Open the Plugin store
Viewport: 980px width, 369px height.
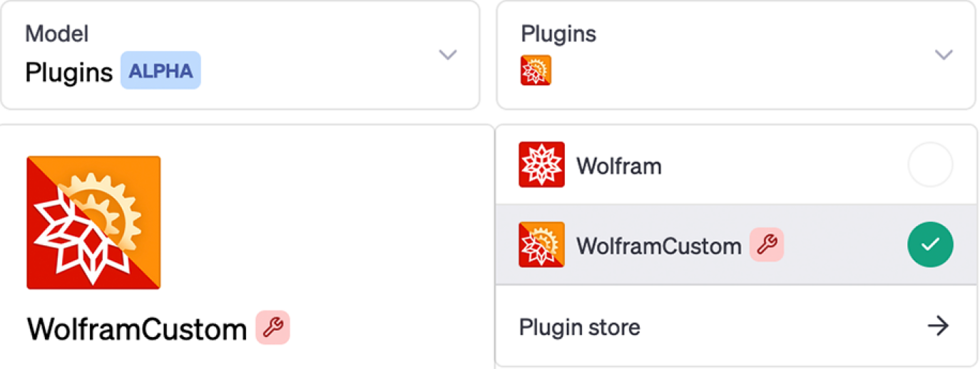(x=736, y=326)
